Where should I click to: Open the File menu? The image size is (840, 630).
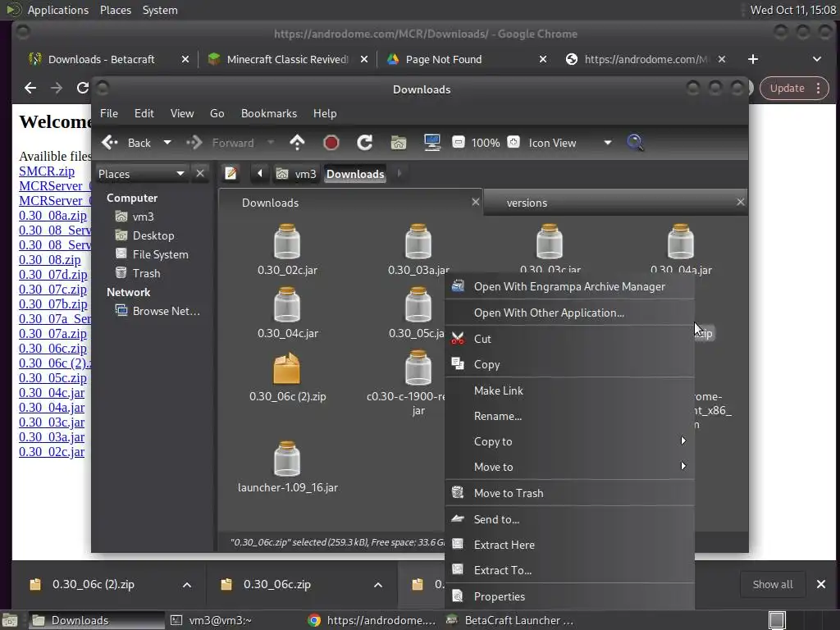tap(109, 113)
